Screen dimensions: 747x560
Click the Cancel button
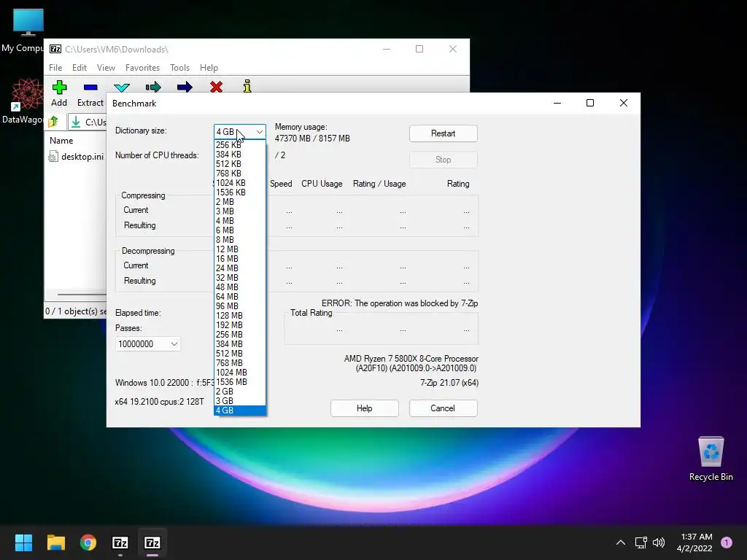click(x=443, y=408)
